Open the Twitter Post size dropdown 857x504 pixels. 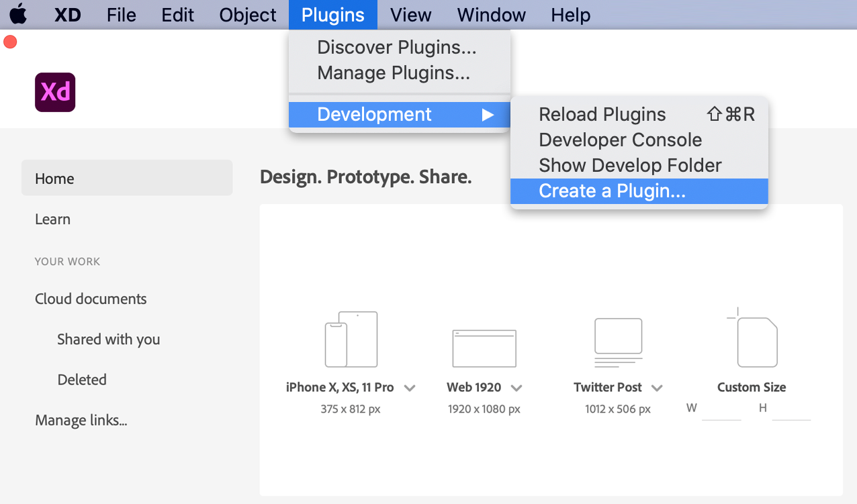coord(657,387)
